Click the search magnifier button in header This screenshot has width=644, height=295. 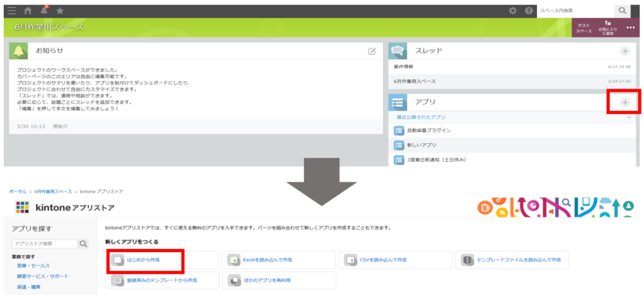point(622,11)
